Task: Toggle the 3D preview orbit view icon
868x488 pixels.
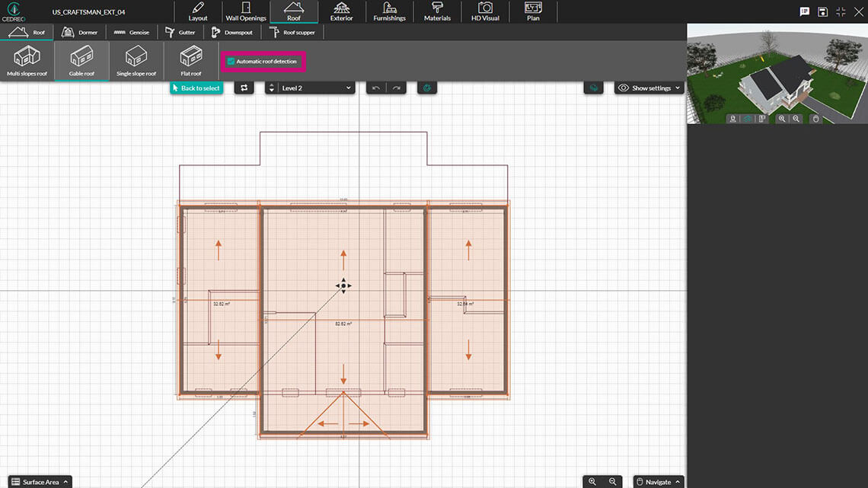Action: click(x=747, y=119)
